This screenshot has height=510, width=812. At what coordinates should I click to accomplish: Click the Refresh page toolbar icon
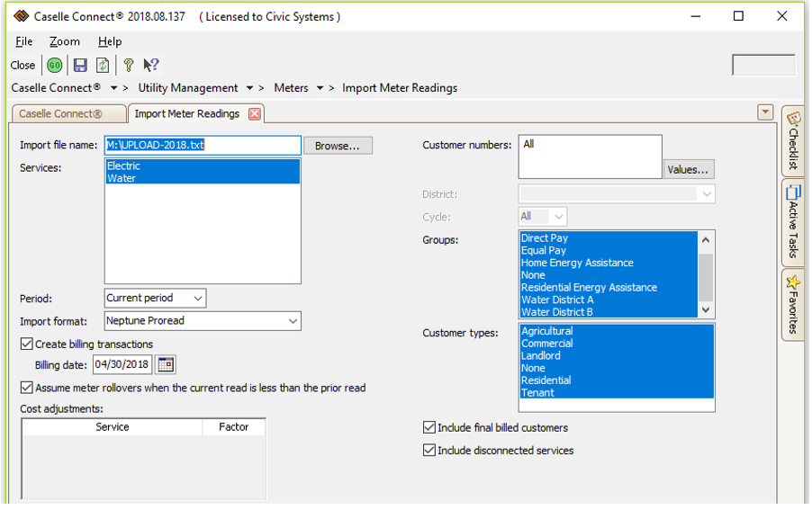tap(103, 65)
